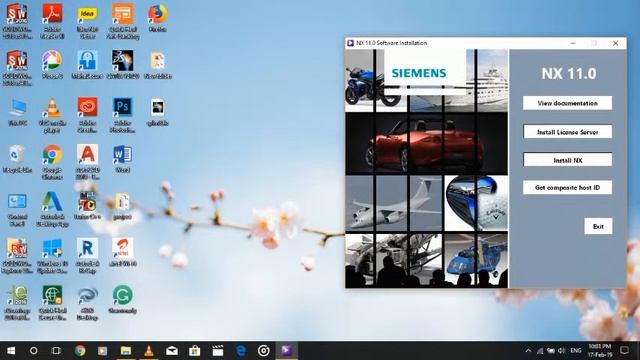Screen dimensions: 640x360
Task: Exit the NX 11.0 installer
Action: (x=598, y=226)
